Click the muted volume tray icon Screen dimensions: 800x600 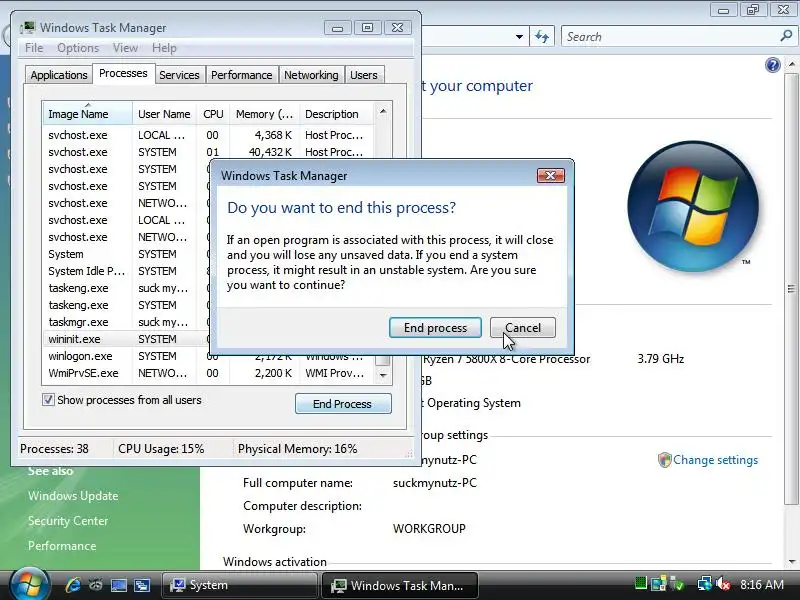(x=723, y=583)
